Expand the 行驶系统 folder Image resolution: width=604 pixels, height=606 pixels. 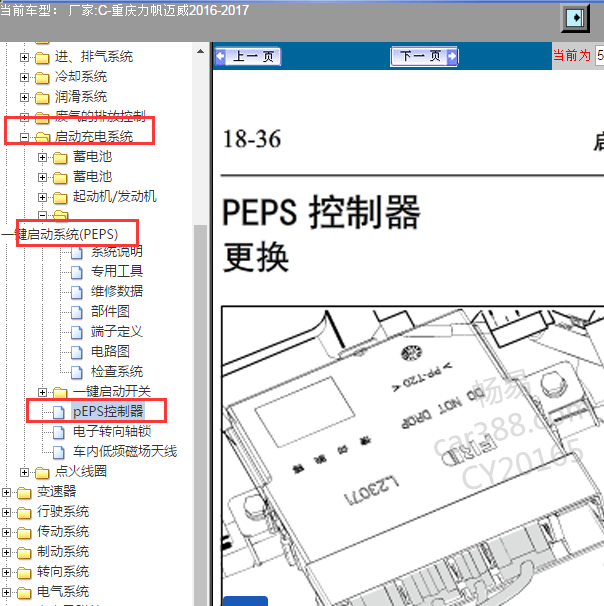(x=6, y=512)
